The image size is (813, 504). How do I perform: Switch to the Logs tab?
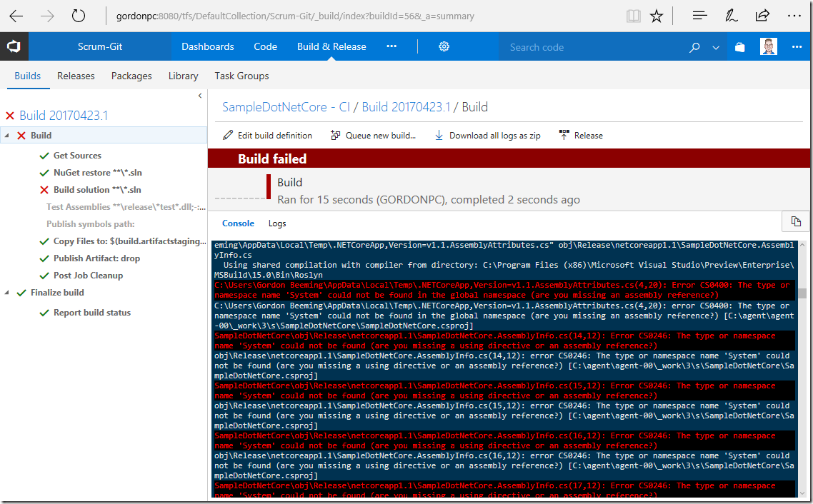(x=277, y=223)
